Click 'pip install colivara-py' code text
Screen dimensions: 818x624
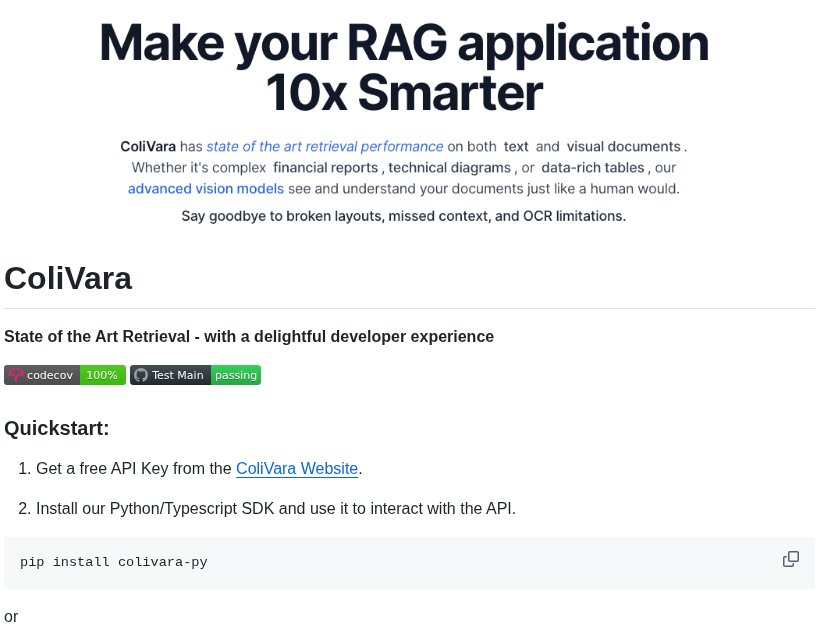pyautogui.click(x=114, y=562)
